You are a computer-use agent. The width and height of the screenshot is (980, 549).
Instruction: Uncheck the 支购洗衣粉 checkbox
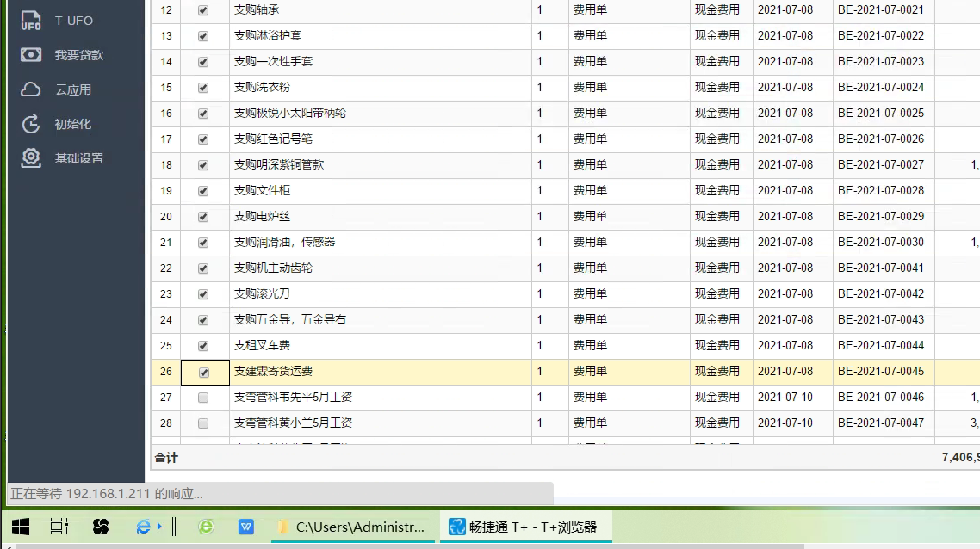[203, 88]
